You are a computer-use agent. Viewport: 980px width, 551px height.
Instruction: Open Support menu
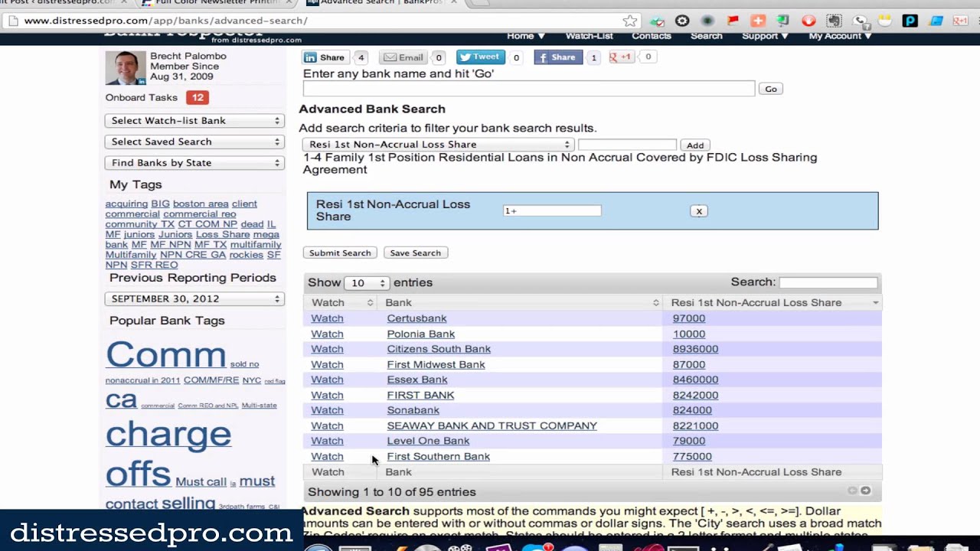coord(764,36)
